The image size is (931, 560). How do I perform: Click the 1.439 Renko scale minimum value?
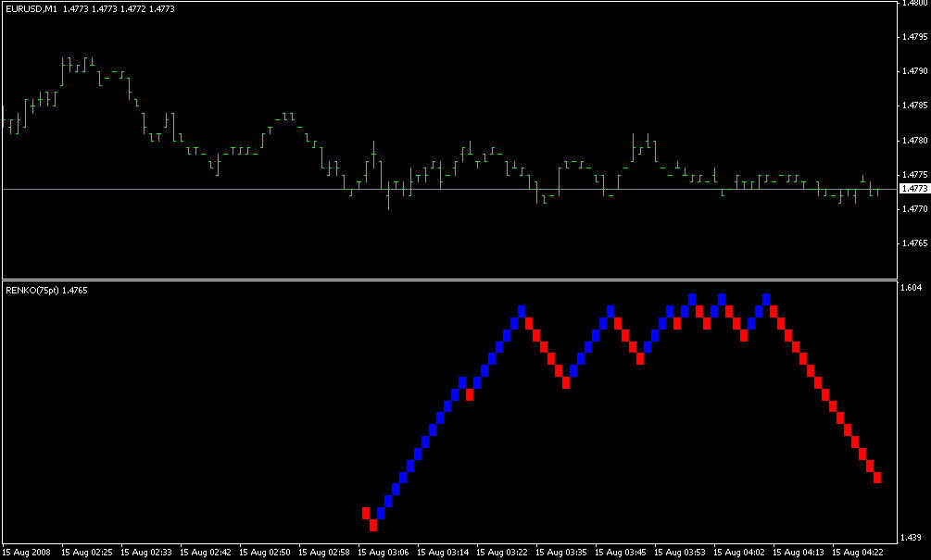[912, 538]
